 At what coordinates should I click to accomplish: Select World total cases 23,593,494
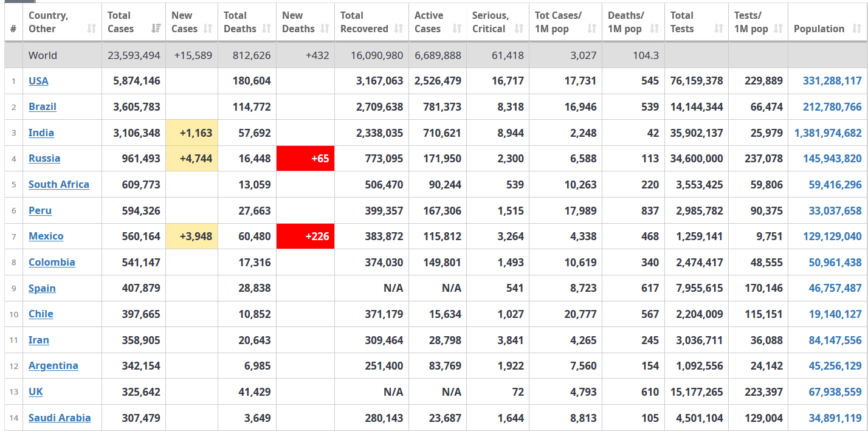(x=134, y=55)
